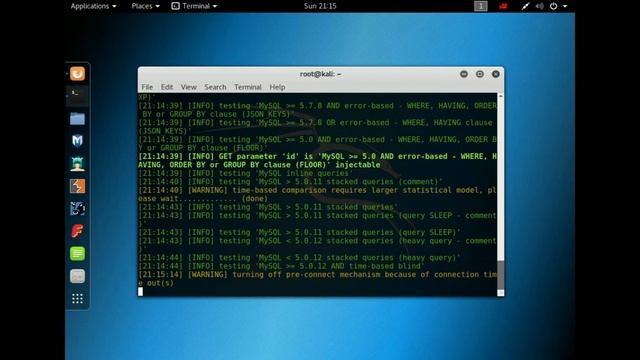Open the green notes app in dock
The height and width of the screenshot is (360, 640).
coord(78,253)
